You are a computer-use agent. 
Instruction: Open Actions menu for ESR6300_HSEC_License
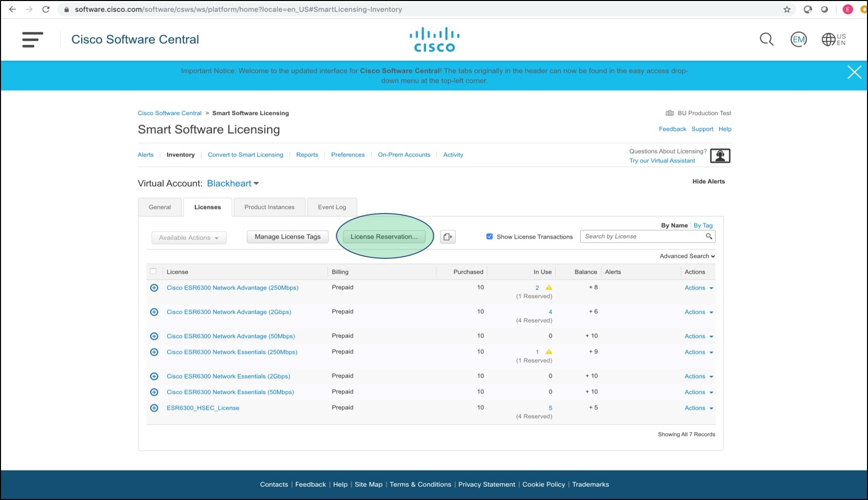pos(699,408)
